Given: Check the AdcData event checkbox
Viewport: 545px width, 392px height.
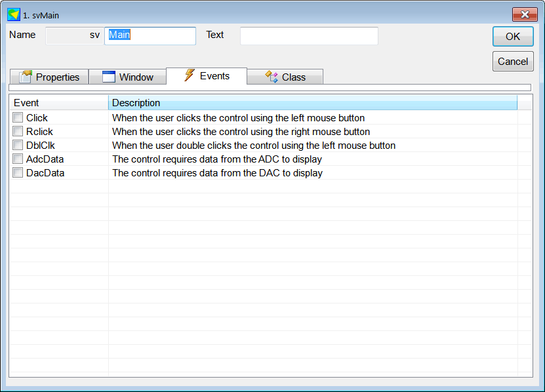Looking at the screenshot, I should [x=18, y=159].
